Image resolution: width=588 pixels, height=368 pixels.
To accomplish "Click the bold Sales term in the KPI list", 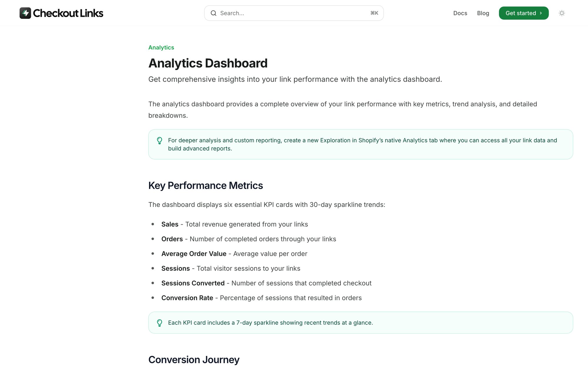I will [170, 224].
